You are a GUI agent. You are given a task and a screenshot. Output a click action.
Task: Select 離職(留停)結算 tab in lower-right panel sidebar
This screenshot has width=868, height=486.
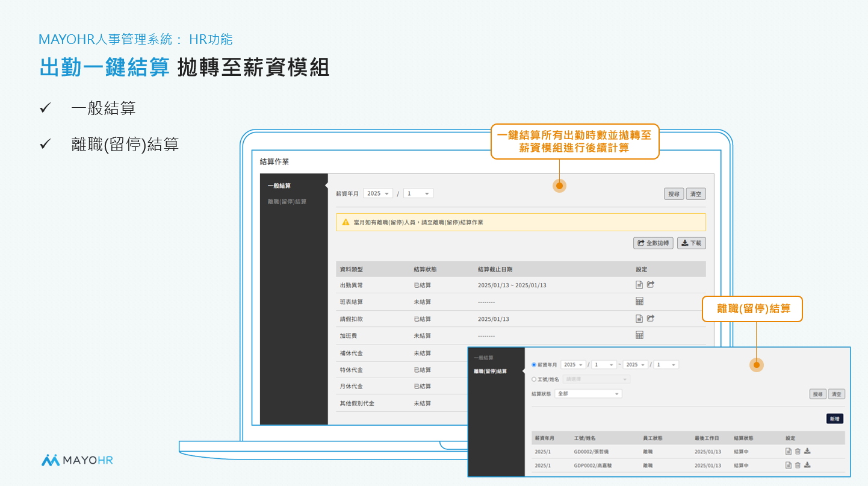[x=490, y=371]
